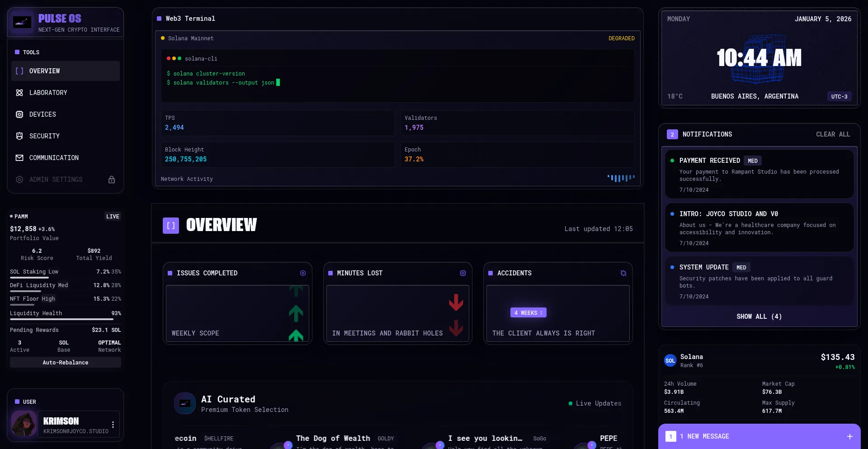Switch to the 4 Weeks accidents view
Screen dimensions: 868x449
click(x=528, y=312)
